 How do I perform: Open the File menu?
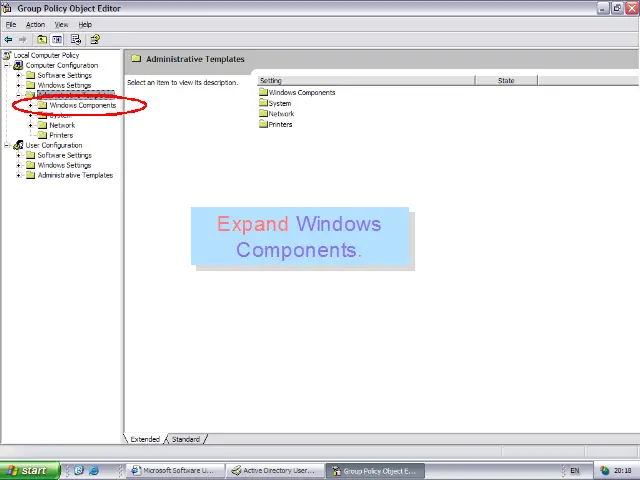point(11,24)
